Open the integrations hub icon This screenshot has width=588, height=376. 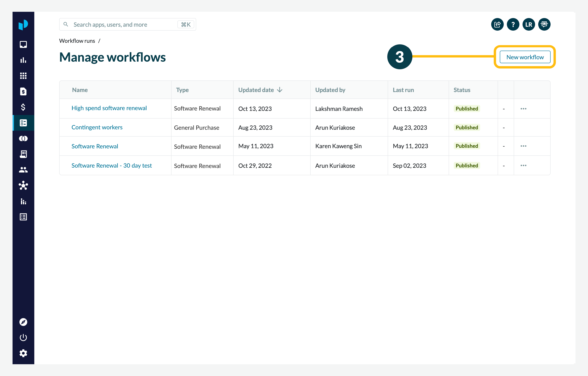[x=23, y=185]
